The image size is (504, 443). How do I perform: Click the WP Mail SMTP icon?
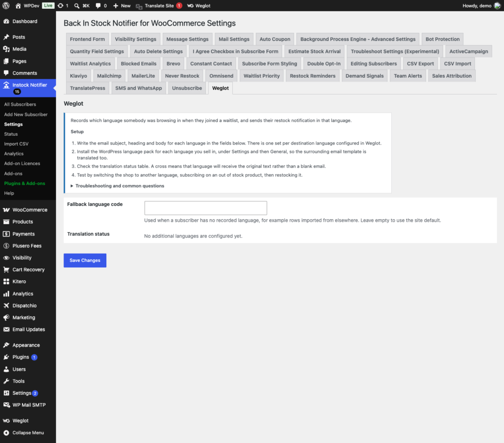coord(6,405)
